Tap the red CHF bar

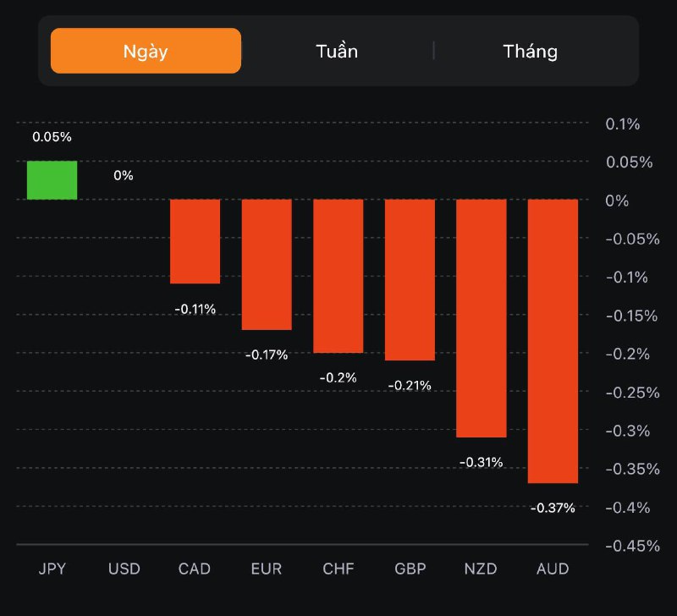click(x=338, y=276)
